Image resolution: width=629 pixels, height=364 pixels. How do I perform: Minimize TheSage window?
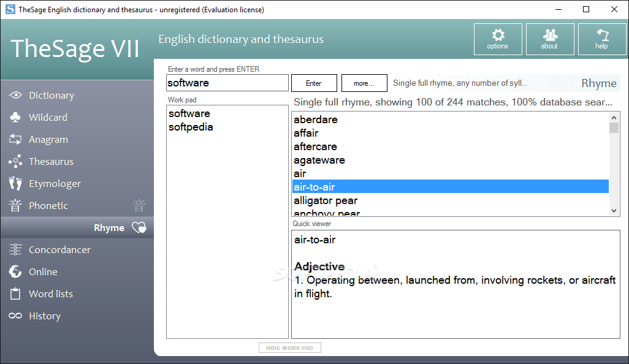[x=558, y=9]
